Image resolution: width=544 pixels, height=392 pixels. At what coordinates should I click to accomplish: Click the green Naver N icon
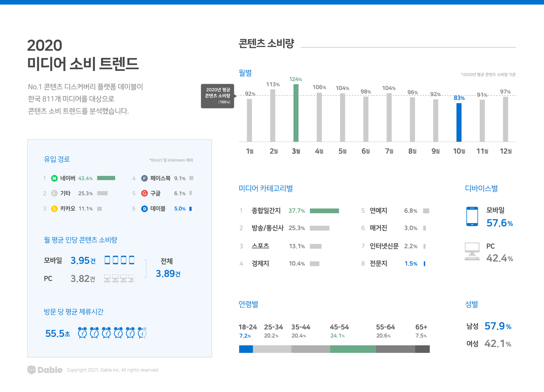pos(54,178)
